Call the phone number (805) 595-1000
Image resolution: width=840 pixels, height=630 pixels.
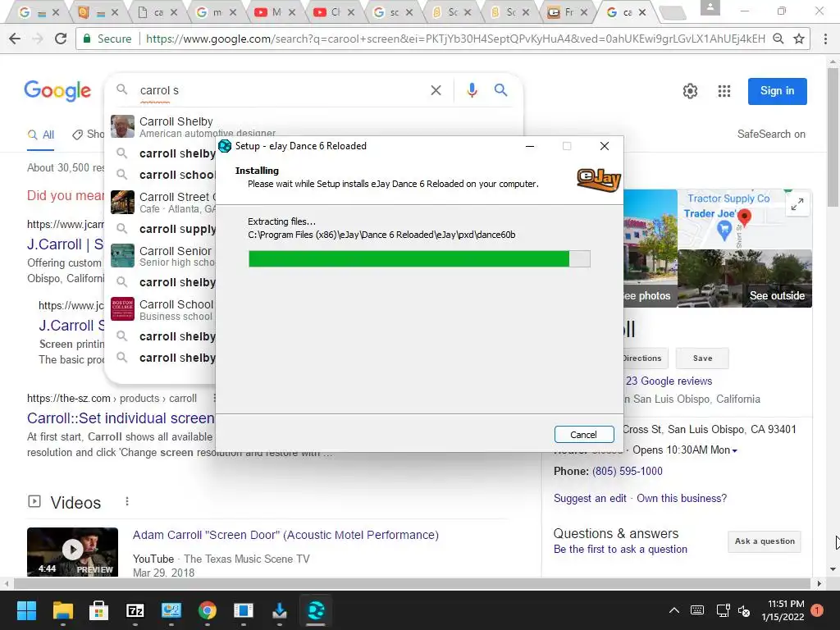click(628, 471)
